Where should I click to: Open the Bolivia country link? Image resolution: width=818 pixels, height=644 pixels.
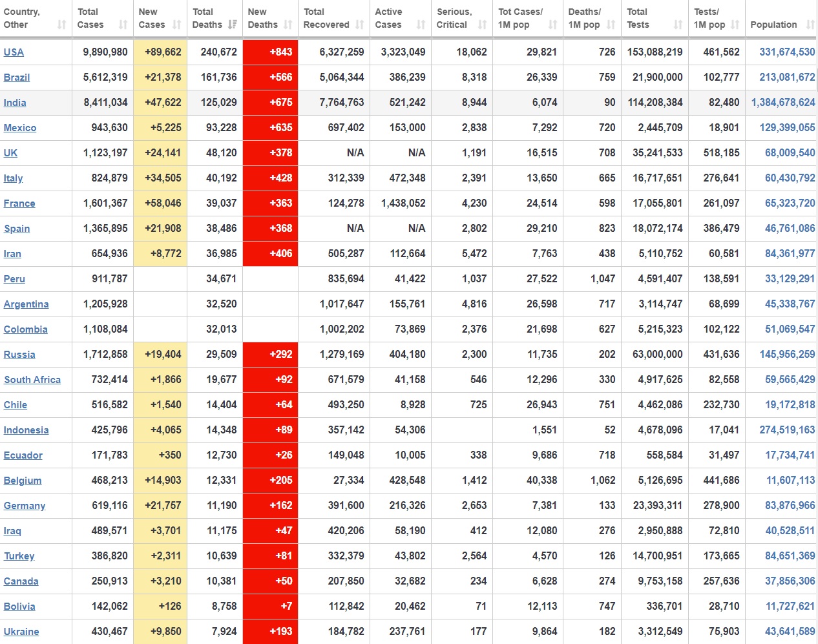click(19, 607)
